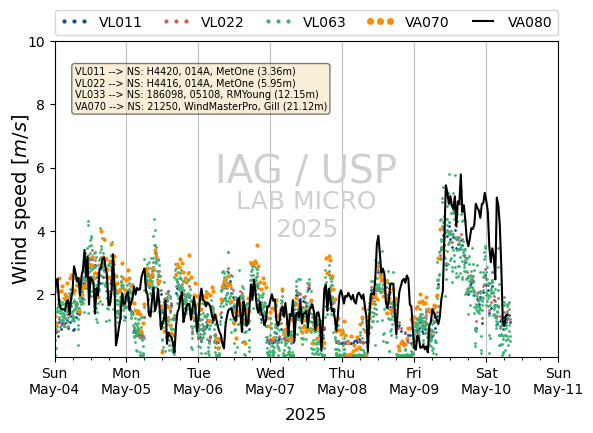Select the VL011 legend label
Image resolution: width=593 pixels, height=433 pixels.
(120, 22)
